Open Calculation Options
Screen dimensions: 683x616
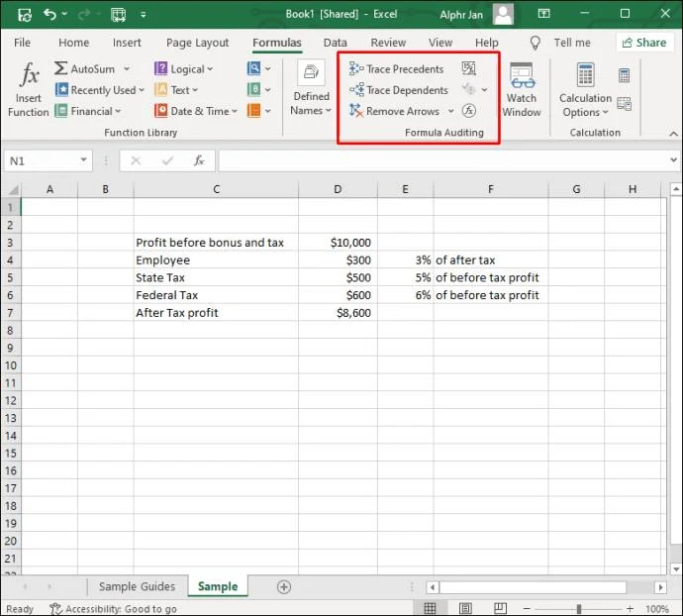tap(585, 90)
